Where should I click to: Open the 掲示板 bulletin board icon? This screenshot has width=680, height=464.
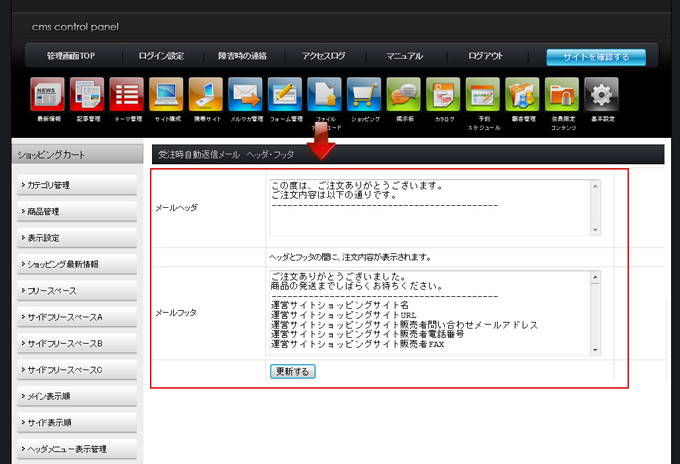pos(403,94)
